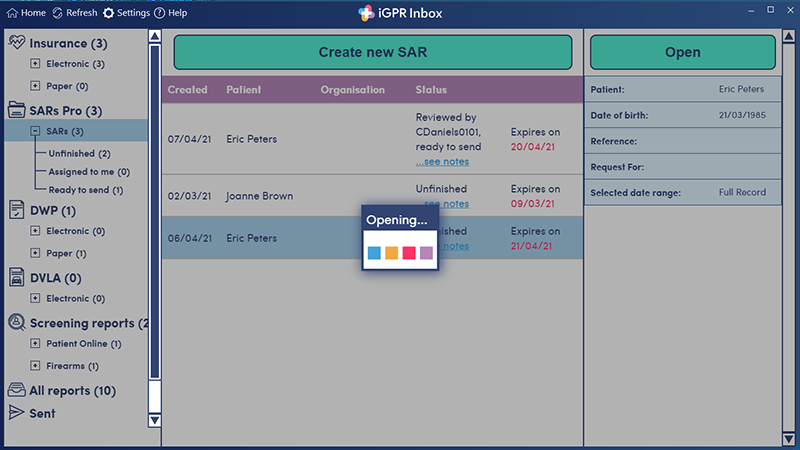Open Home menu item
This screenshot has height=450, width=800.
pyautogui.click(x=33, y=13)
